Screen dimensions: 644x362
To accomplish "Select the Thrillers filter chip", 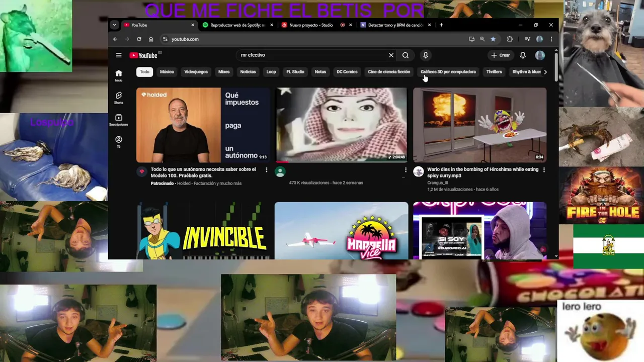I will (x=494, y=72).
